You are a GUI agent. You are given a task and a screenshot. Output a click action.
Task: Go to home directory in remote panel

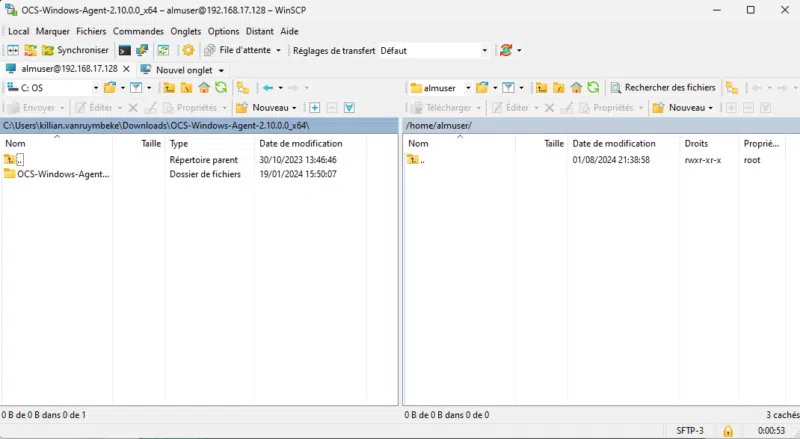click(x=576, y=88)
